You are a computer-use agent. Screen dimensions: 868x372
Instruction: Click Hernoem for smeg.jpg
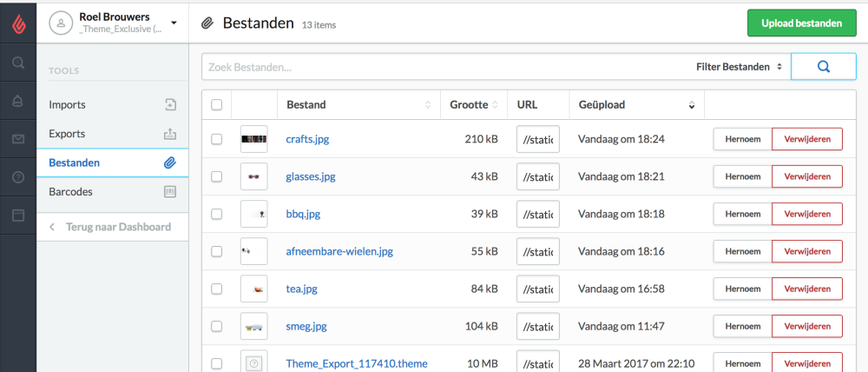click(742, 326)
